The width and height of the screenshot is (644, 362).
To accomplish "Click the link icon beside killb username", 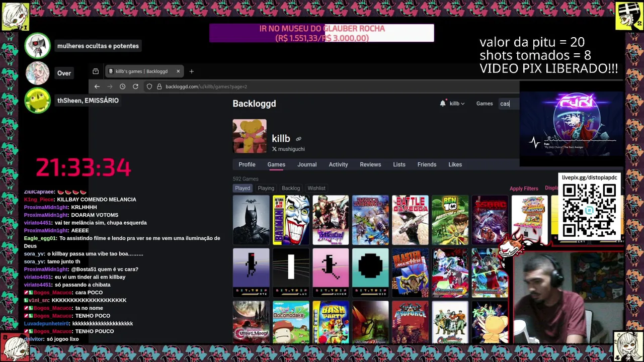I will pos(298,139).
